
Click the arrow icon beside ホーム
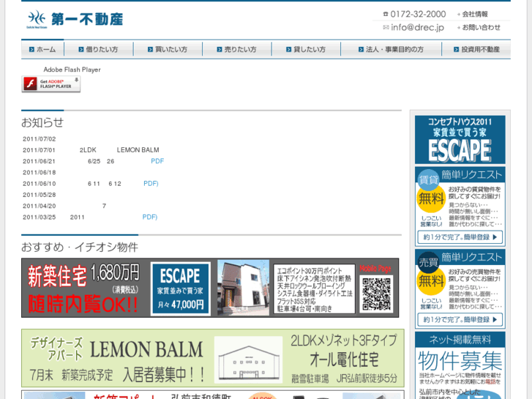click(x=31, y=50)
